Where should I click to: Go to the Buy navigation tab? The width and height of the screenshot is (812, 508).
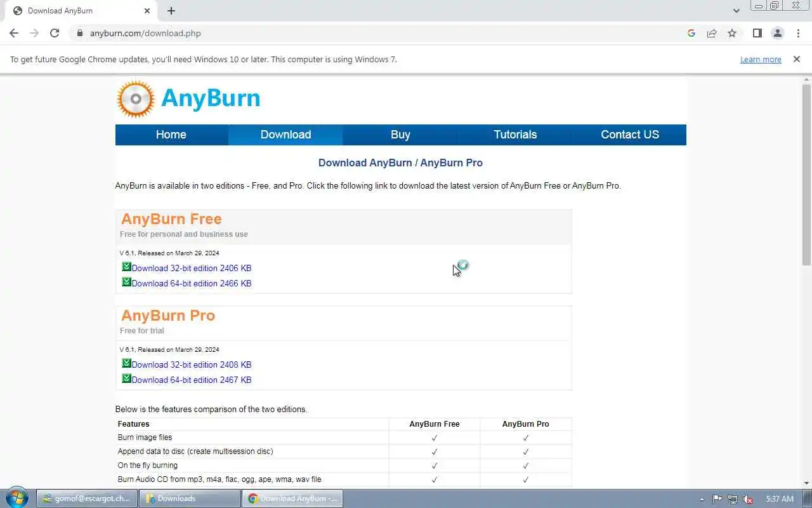400,135
